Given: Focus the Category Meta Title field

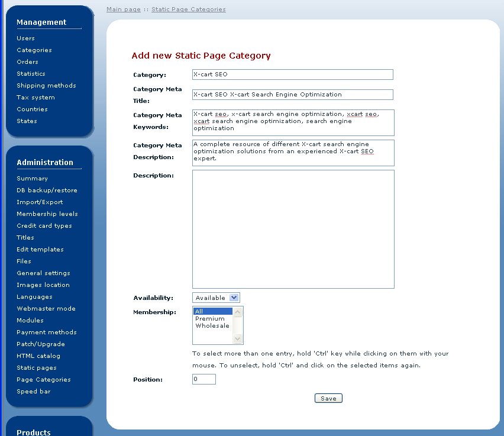Looking at the screenshot, I should point(292,95).
